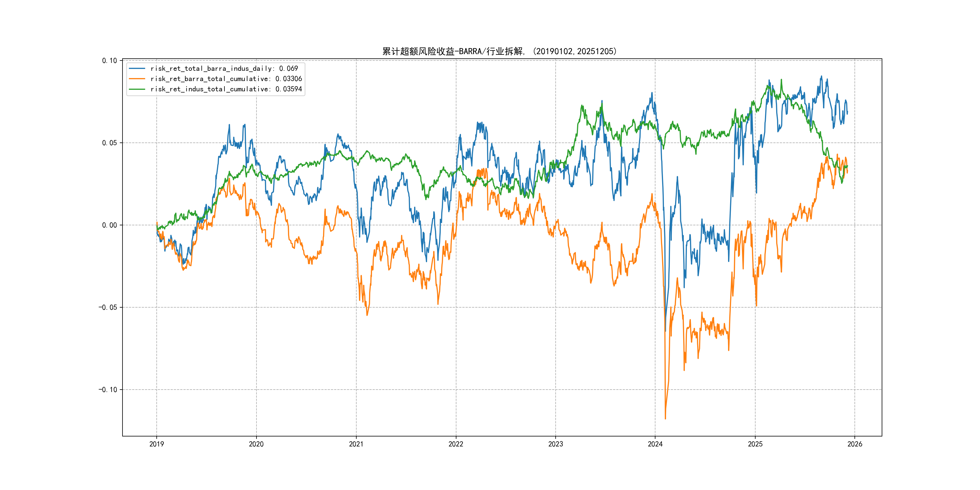Click the 2024 x-axis tick label
This screenshot has height=490, width=980.
tap(655, 444)
